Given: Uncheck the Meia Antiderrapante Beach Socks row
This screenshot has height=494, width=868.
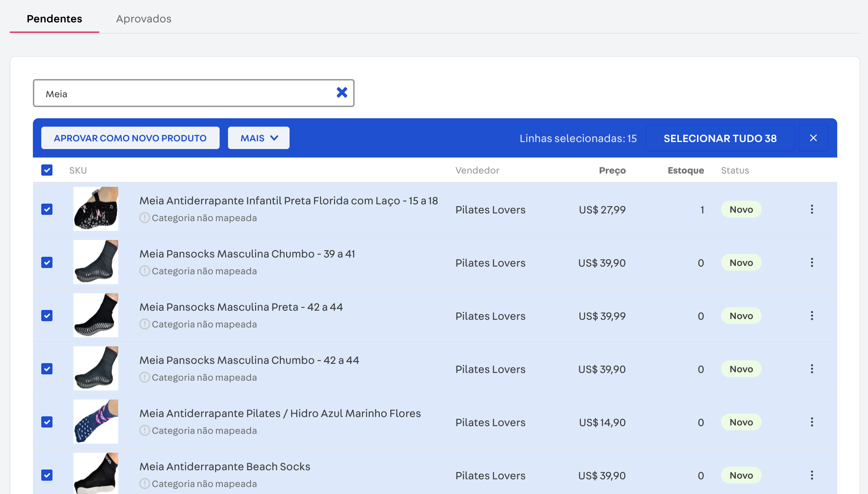Looking at the screenshot, I should tap(47, 475).
